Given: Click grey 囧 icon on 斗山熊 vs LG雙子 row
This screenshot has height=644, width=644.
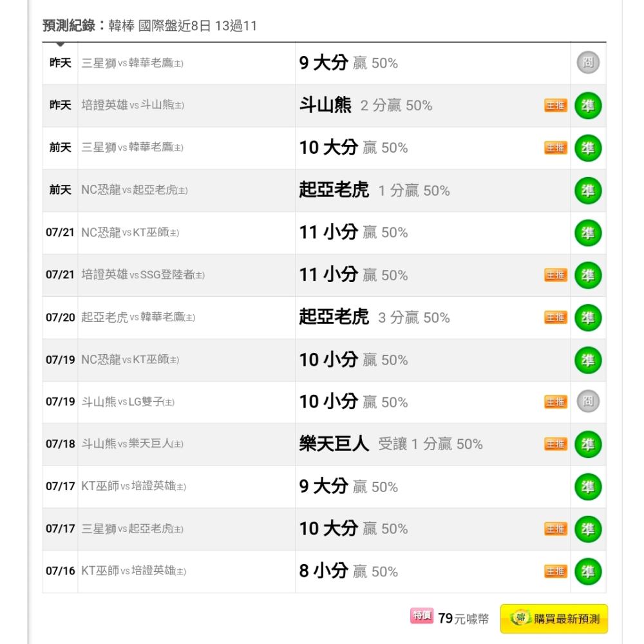Looking at the screenshot, I should tap(588, 401).
